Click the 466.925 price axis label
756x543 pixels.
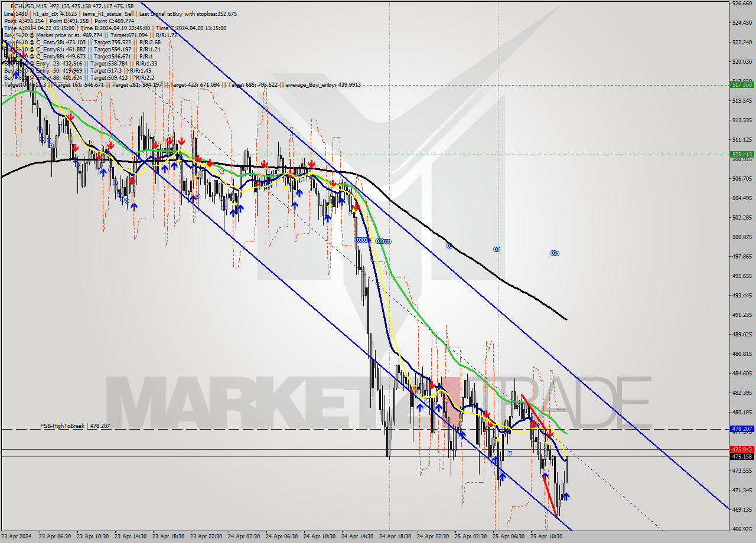pos(742,529)
